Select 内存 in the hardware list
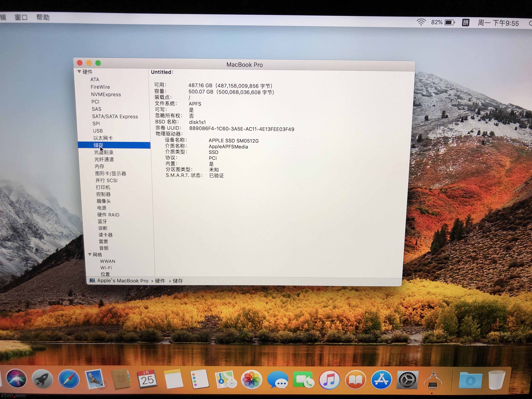 (x=99, y=166)
